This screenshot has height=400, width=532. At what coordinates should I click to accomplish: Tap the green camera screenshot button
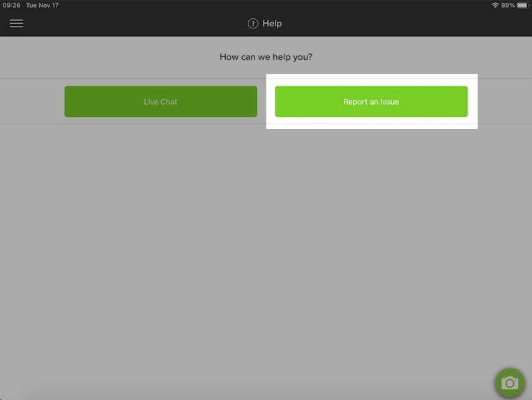510,383
